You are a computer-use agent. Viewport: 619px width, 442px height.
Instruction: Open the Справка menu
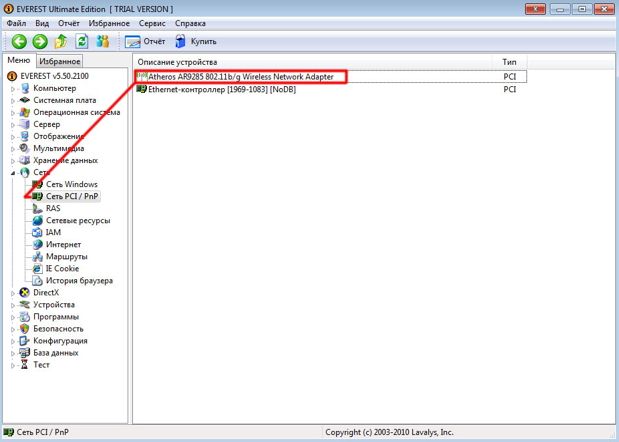tap(190, 23)
